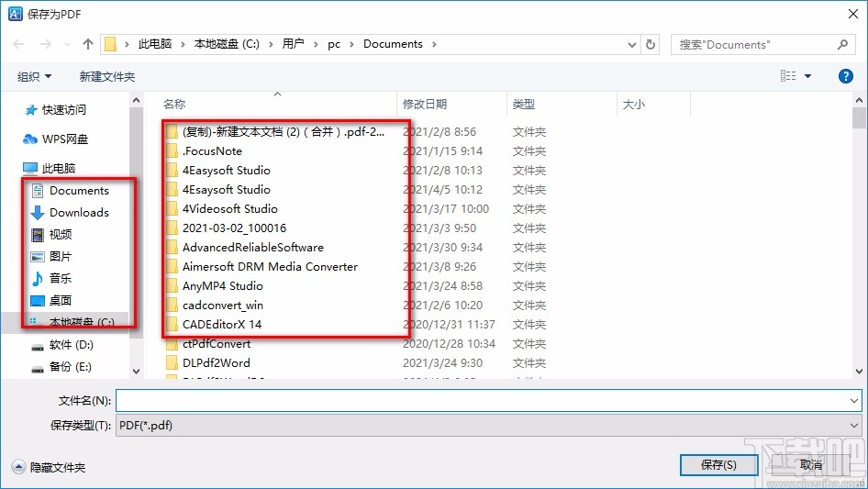
Task: Select the 4Esaysoft Studio folder
Action: [x=218, y=190]
